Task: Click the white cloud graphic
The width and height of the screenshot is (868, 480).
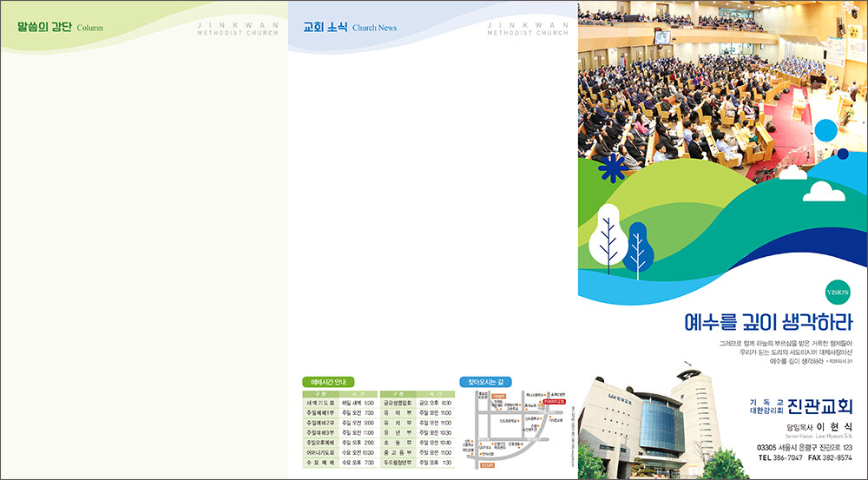Action: pyautogui.click(x=823, y=191)
